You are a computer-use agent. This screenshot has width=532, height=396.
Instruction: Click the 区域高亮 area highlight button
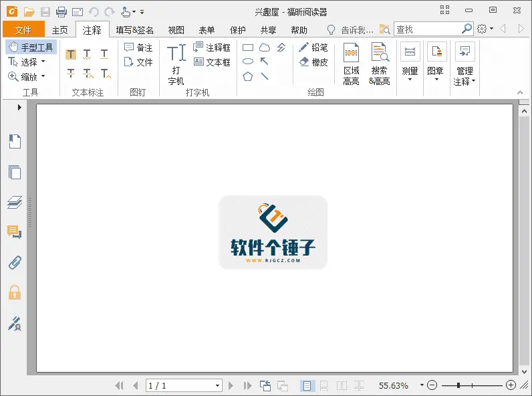351,64
